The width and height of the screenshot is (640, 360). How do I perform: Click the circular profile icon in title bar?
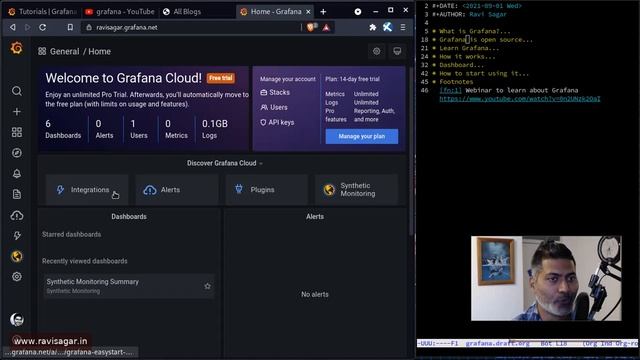(358, 11)
